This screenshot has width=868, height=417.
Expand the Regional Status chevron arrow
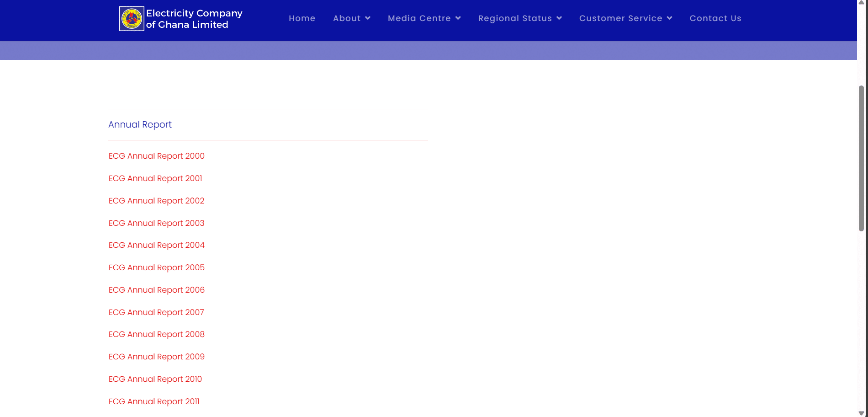click(x=559, y=18)
